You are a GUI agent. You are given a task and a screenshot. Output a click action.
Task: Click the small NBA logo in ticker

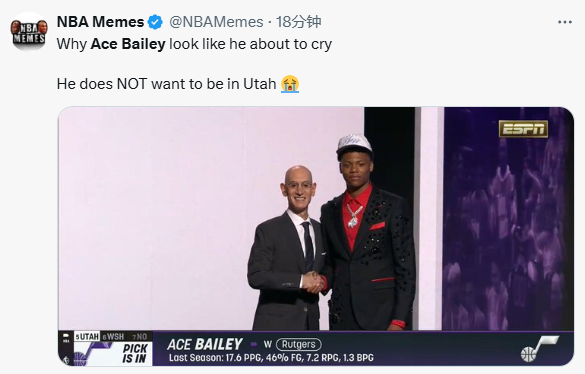click(x=66, y=337)
